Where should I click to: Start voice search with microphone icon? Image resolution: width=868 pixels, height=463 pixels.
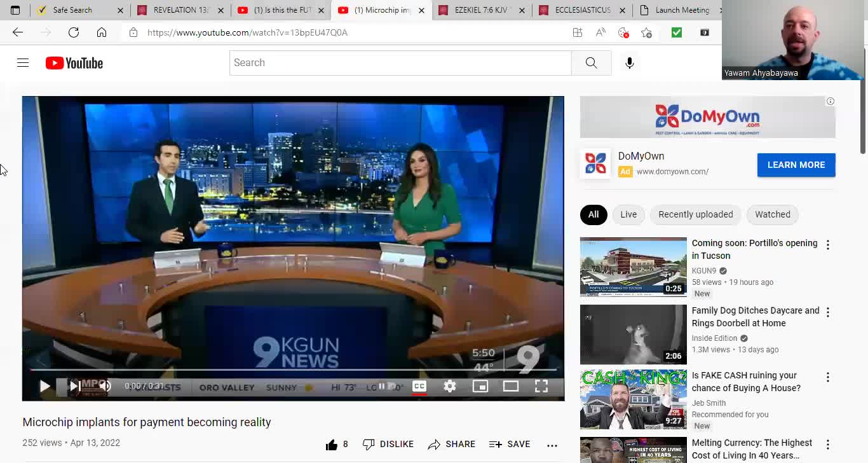tap(630, 63)
